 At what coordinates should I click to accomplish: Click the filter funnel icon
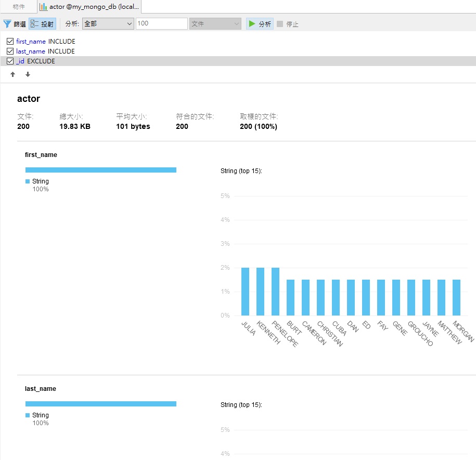point(7,24)
